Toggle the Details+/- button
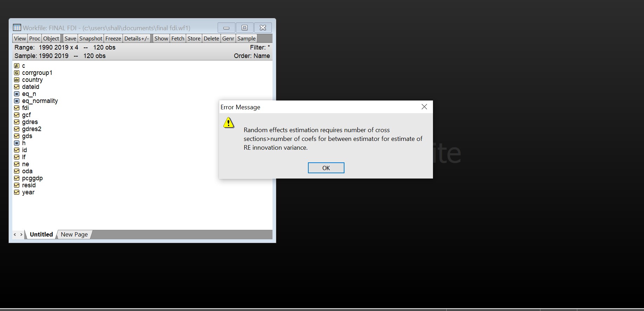The width and height of the screenshot is (644, 311). pyautogui.click(x=137, y=39)
